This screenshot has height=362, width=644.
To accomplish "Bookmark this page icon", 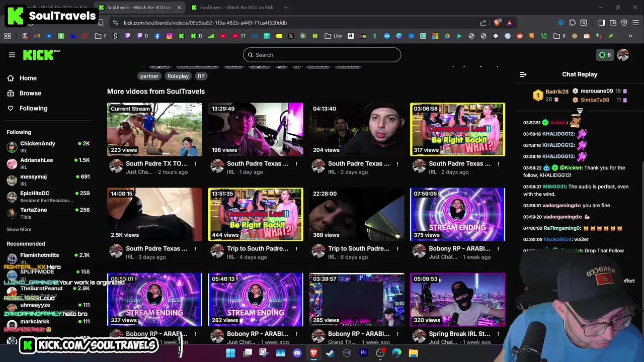I will point(101,23).
